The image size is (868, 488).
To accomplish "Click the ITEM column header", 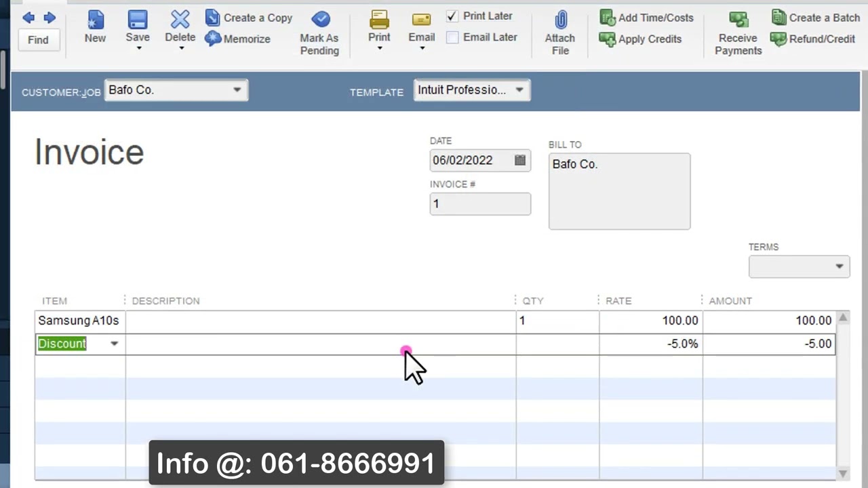I will [54, 301].
